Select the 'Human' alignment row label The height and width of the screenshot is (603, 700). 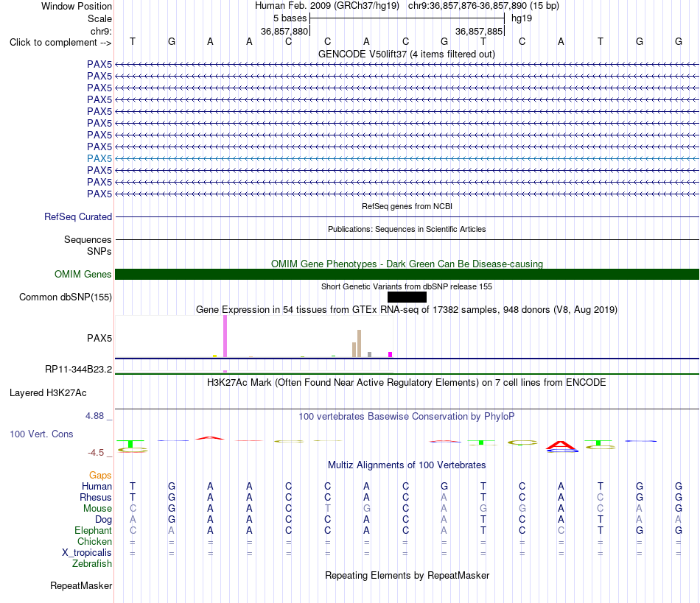tap(97, 487)
